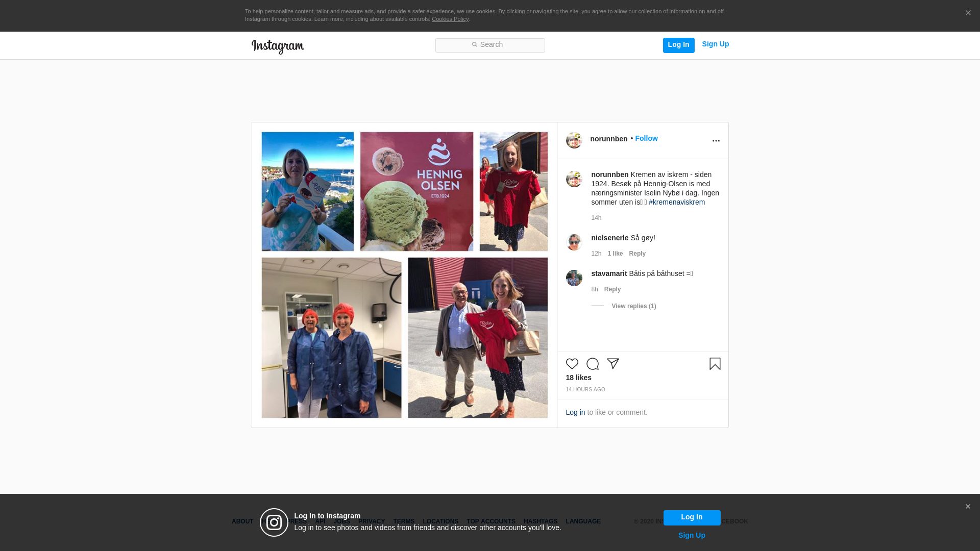This screenshot has width=980, height=551.
Task: Open the #kremenaviskrem hashtag
Action: (676, 202)
